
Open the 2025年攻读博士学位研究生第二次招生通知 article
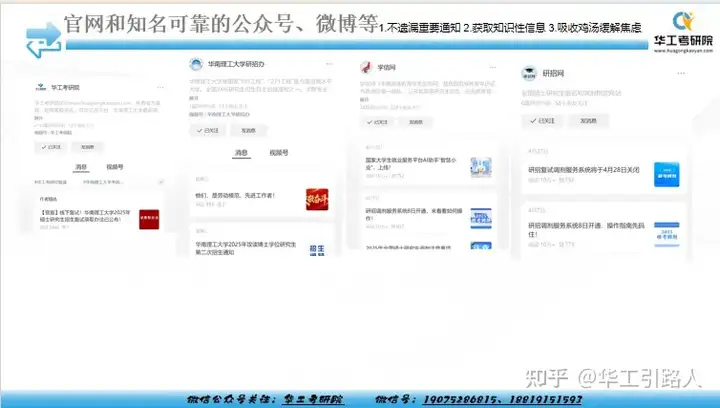[x=246, y=248]
